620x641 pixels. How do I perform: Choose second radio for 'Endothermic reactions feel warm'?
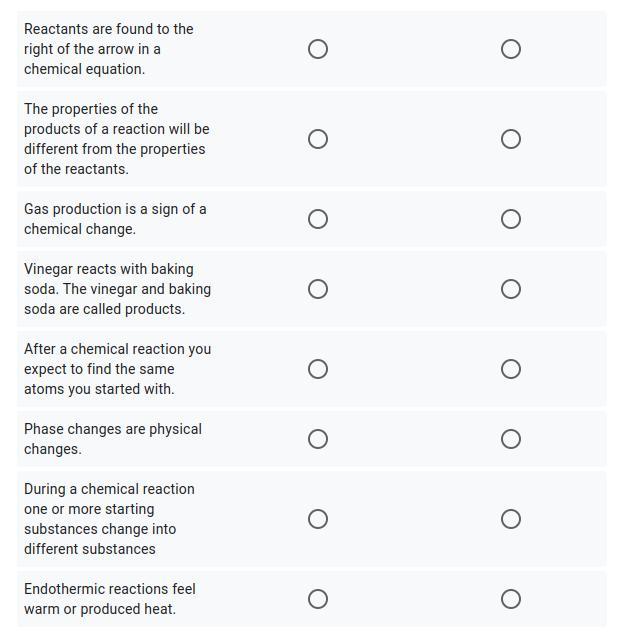click(510, 599)
